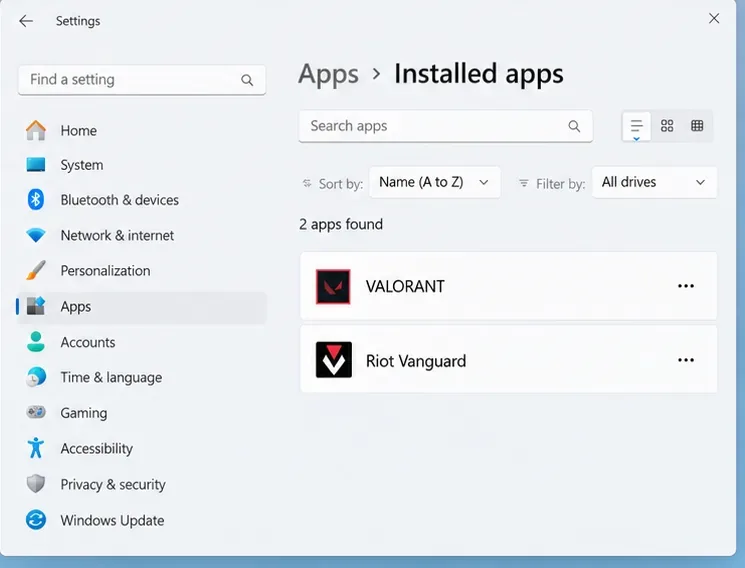Open Windows Update settings
The width and height of the screenshot is (745, 568).
142,520
